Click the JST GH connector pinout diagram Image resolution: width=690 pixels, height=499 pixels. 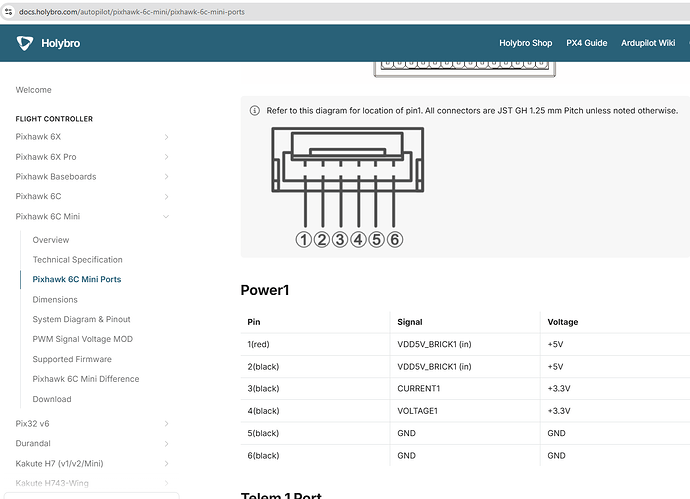tap(348, 187)
